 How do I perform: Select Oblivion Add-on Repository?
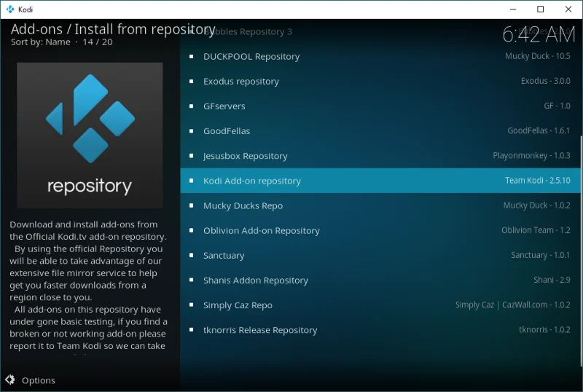coord(380,230)
